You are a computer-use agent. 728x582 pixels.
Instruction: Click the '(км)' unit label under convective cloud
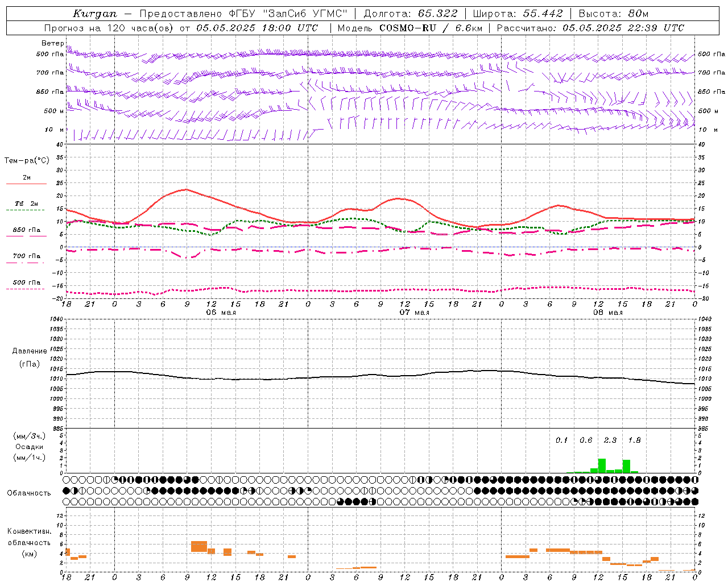(x=30, y=554)
